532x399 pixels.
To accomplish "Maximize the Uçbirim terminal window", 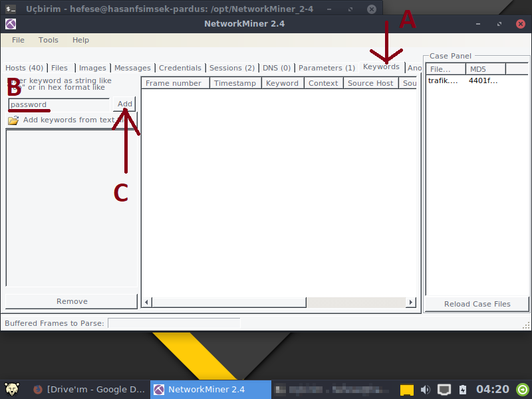I will [x=350, y=9].
